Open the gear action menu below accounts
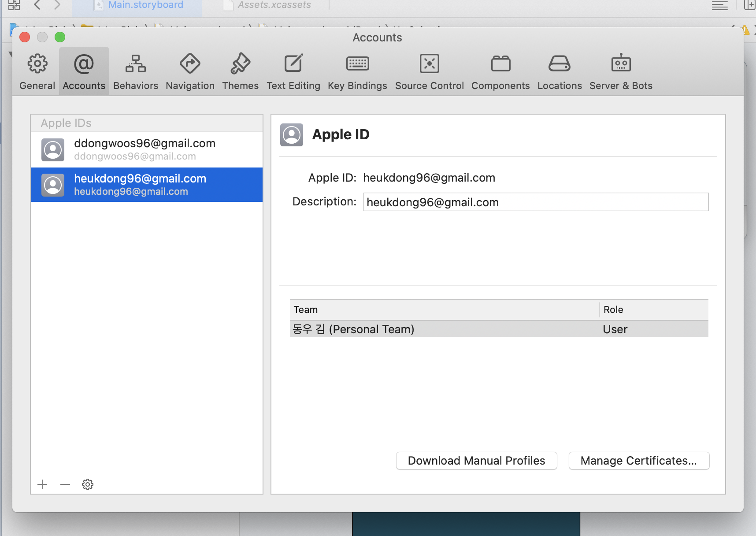 click(x=88, y=485)
